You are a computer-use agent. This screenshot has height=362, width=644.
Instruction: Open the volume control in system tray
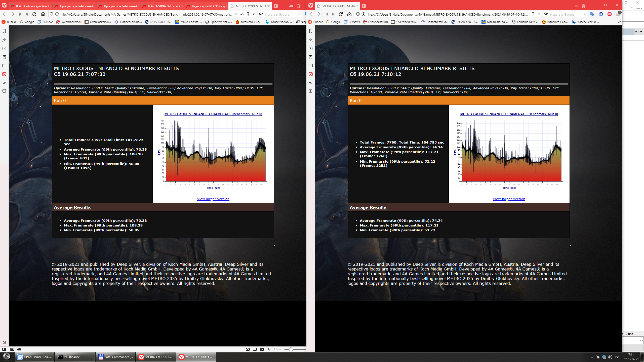(610, 357)
